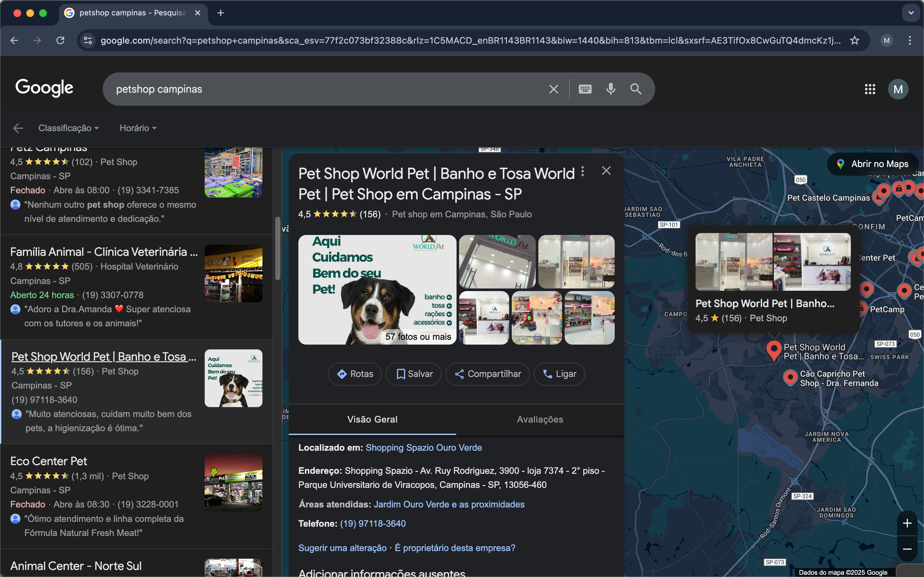Viewport: 924px width, 577px height.
Task: Open the browser tab list chevron
Action: click(911, 13)
